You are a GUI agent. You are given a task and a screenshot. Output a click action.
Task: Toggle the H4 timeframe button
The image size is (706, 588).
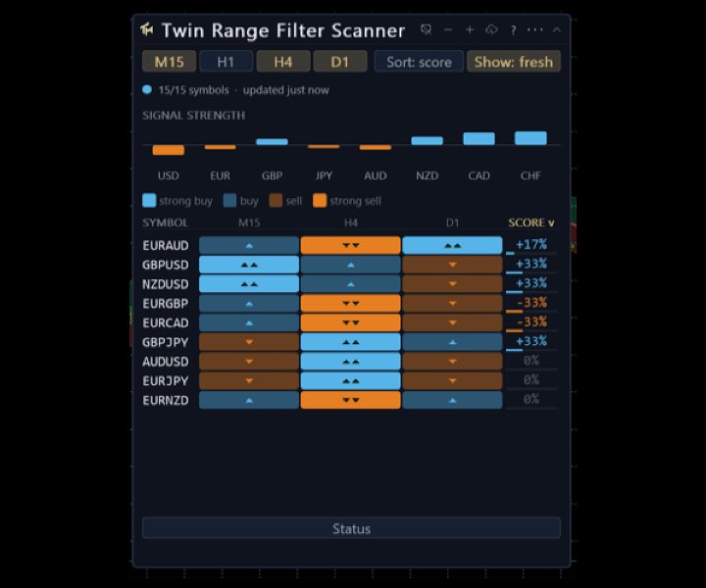click(x=283, y=61)
